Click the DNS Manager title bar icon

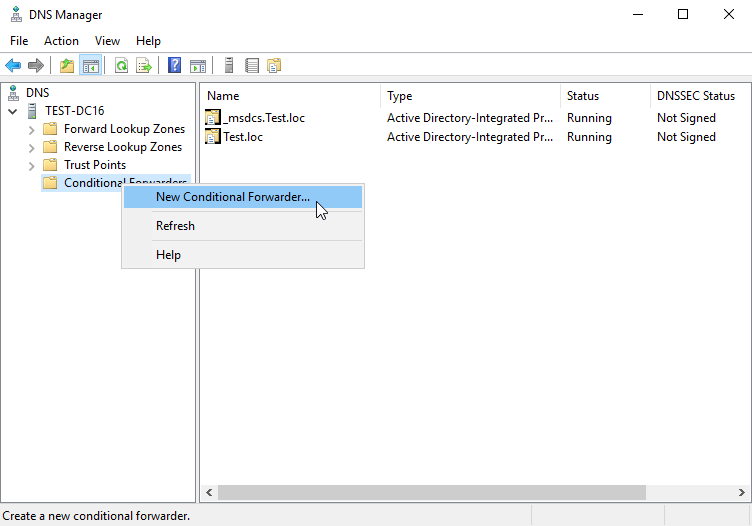click(x=16, y=14)
